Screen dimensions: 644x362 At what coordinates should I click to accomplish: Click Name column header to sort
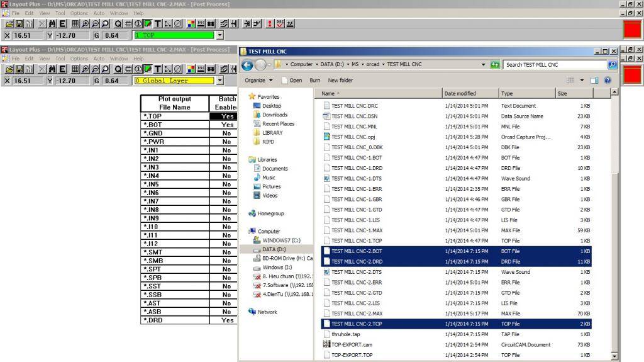click(379, 93)
